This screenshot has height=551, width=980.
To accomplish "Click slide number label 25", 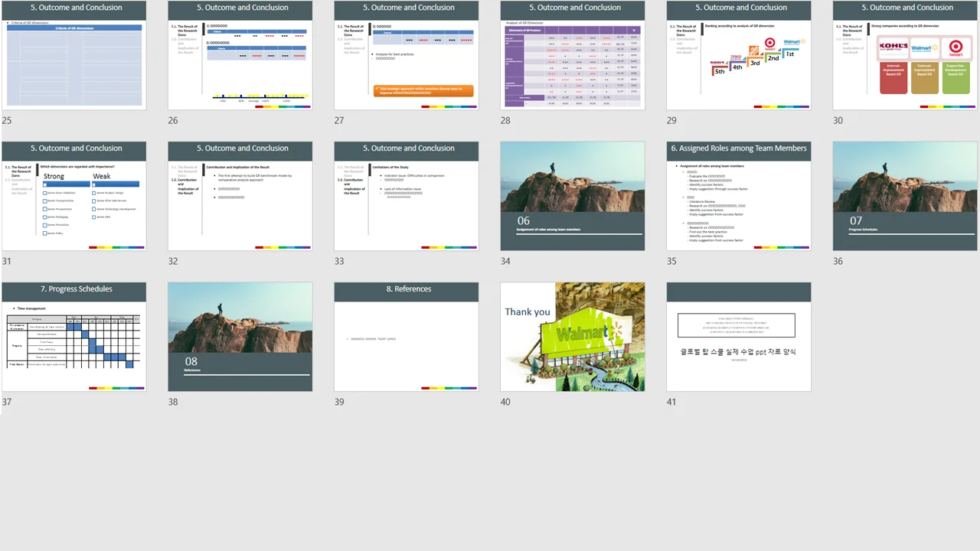I will (7, 120).
